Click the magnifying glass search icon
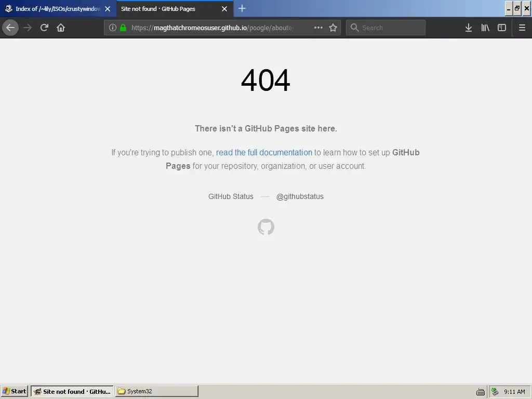Screen dimensions: 532x399 coord(354,28)
